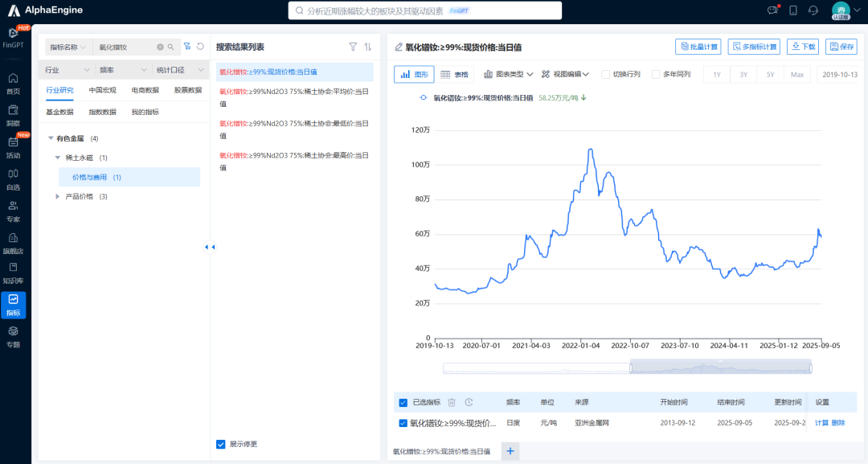The width and height of the screenshot is (868, 464).
Task: Click the edit pencil icon beside chart title
Action: pos(399,47)
